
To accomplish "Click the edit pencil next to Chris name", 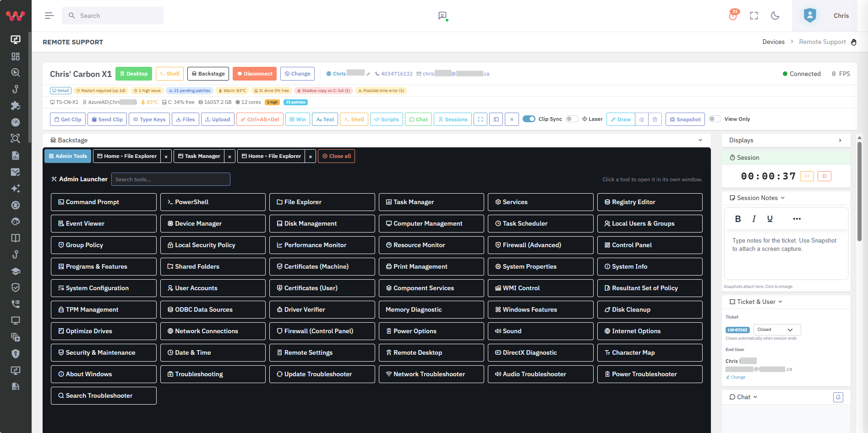I will pyautogui.click(x=368, y=74).
